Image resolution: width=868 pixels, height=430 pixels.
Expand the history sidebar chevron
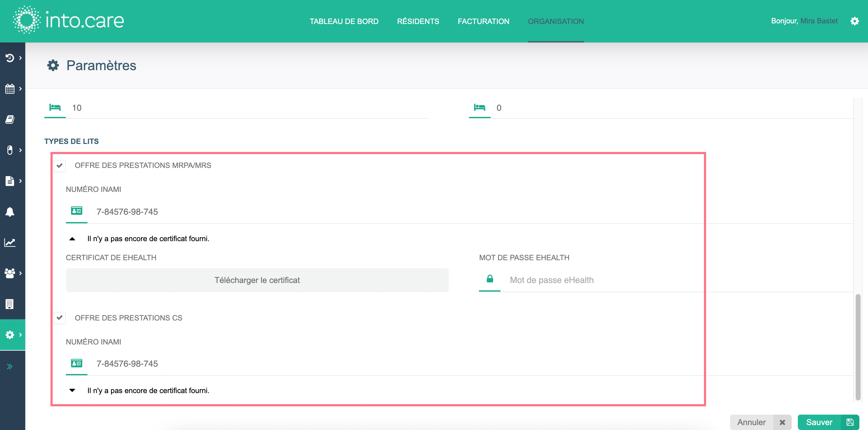21,58
